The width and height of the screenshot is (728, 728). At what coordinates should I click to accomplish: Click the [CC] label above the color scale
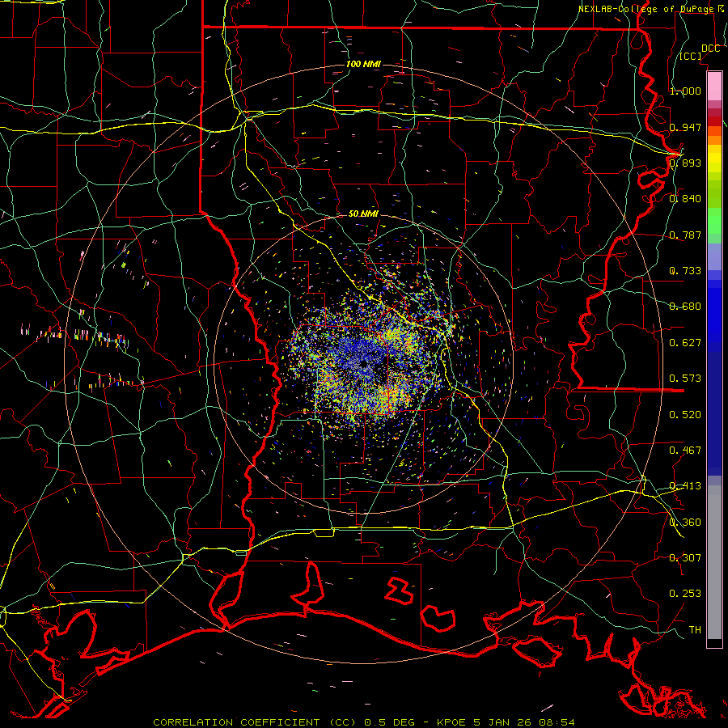(x=691, y=56)
